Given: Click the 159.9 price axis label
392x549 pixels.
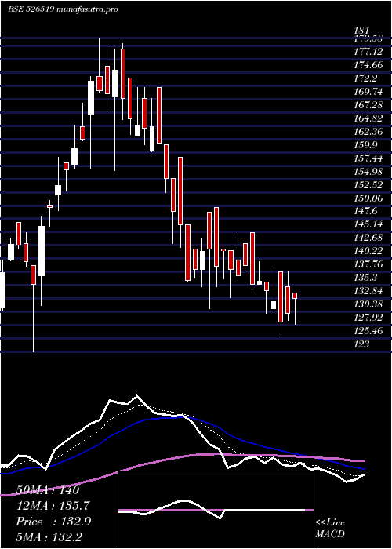Looking at the screenshot, I should [x=365, y=145].
